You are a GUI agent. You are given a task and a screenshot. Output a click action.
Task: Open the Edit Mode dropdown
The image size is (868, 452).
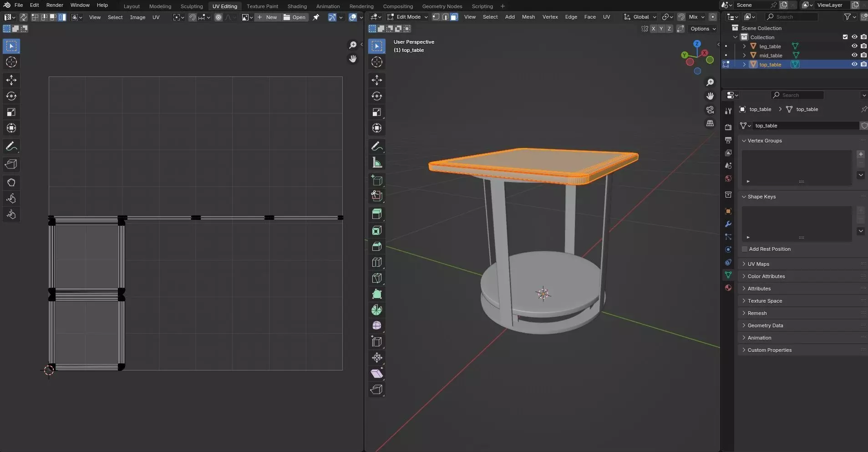point(407,17)
